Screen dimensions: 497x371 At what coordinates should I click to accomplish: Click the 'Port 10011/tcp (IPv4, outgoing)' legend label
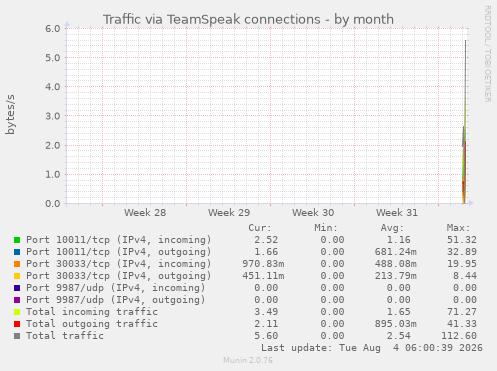click(119, 252)
